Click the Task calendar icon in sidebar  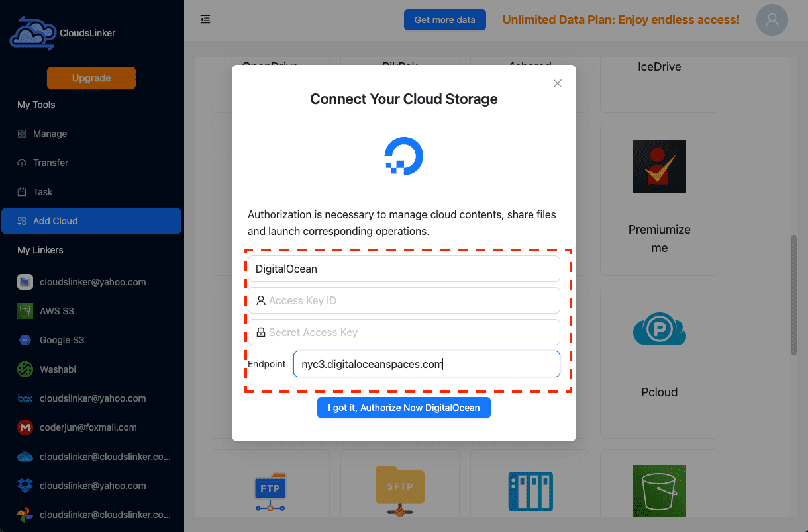click(22, 192)
